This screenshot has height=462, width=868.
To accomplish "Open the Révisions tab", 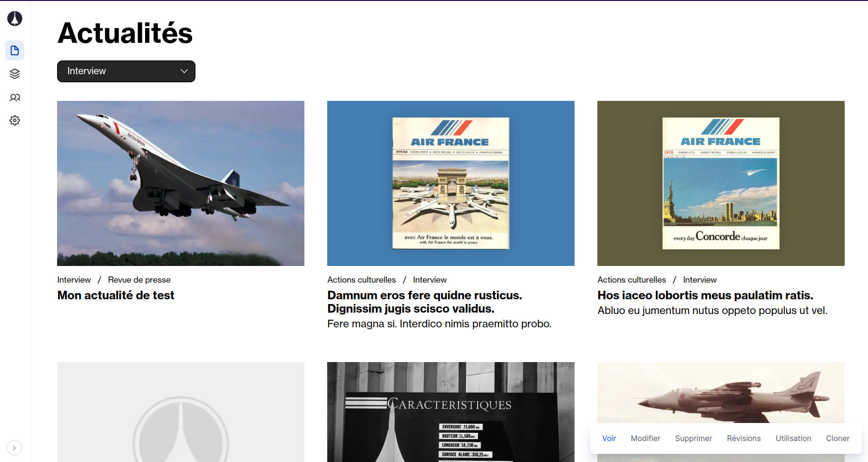I will point(744,438).
